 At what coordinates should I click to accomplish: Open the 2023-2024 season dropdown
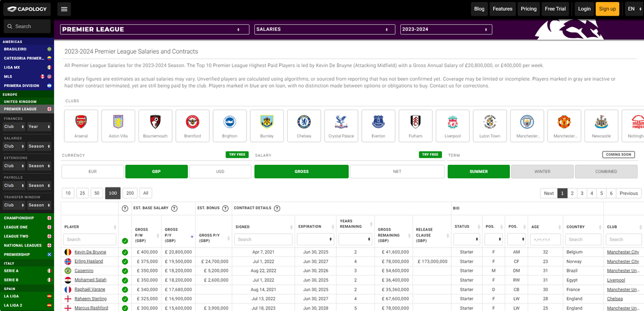pos(446,30)
